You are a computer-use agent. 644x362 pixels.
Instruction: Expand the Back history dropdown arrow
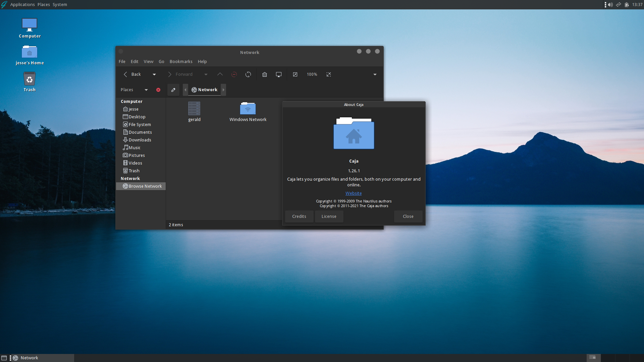(x=154, y=74)
